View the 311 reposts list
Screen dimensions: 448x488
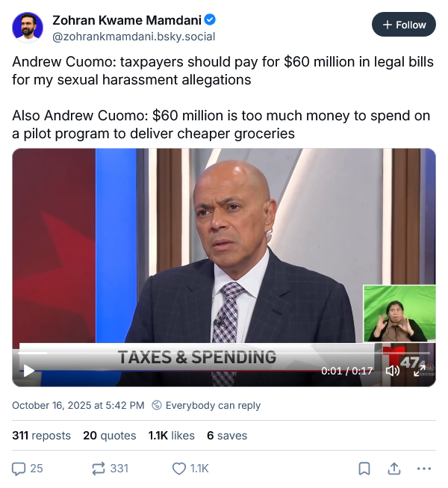[x=41, y=436]
